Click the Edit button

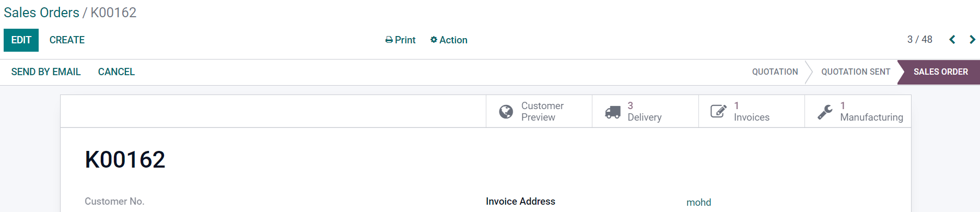point(21,40)
